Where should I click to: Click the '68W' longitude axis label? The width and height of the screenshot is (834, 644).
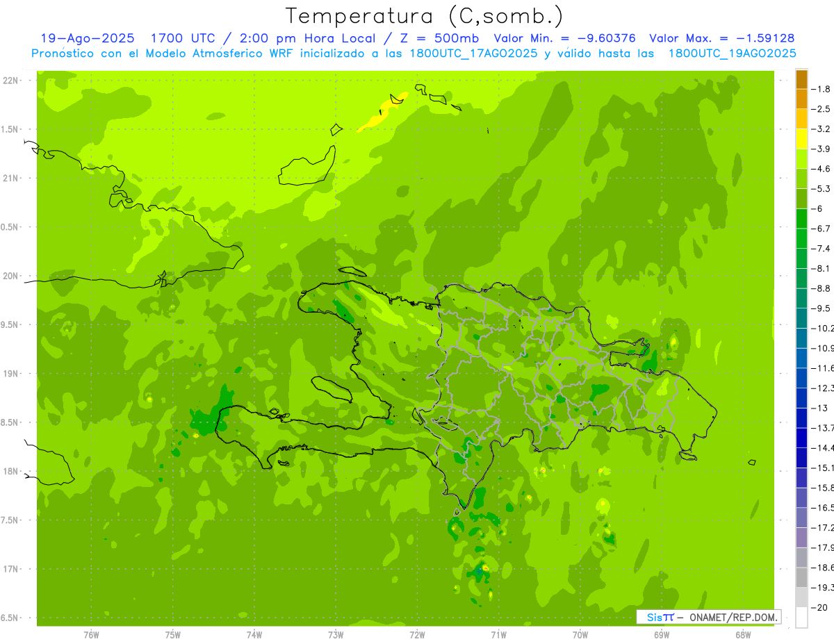coord(743,635)
